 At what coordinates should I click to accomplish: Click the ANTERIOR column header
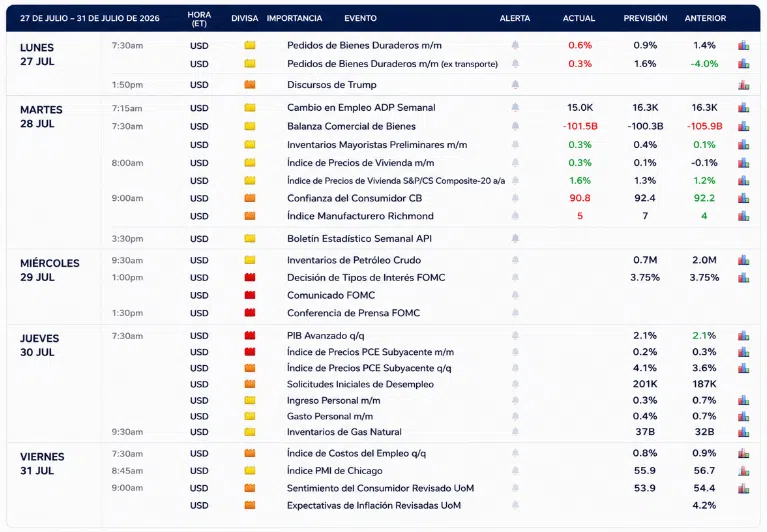(705, 18)
